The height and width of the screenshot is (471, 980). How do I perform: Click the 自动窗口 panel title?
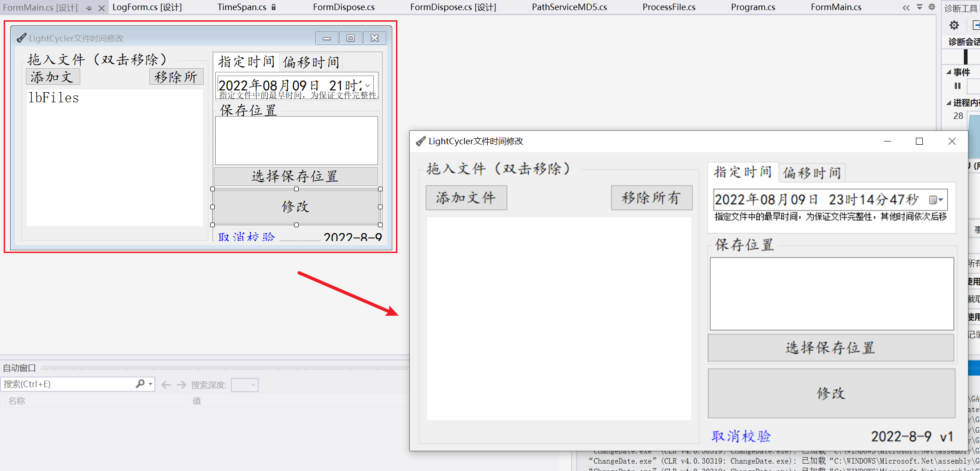point(19,368)
